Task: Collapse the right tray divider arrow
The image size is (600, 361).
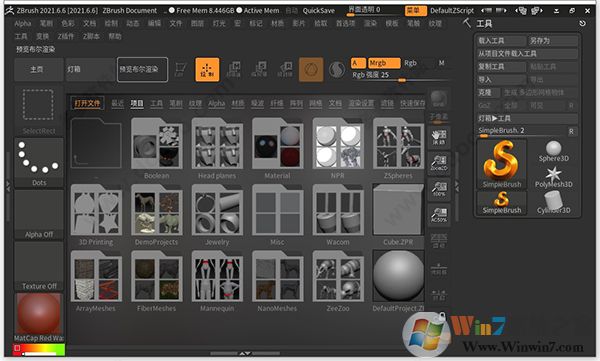Action: 457,186
